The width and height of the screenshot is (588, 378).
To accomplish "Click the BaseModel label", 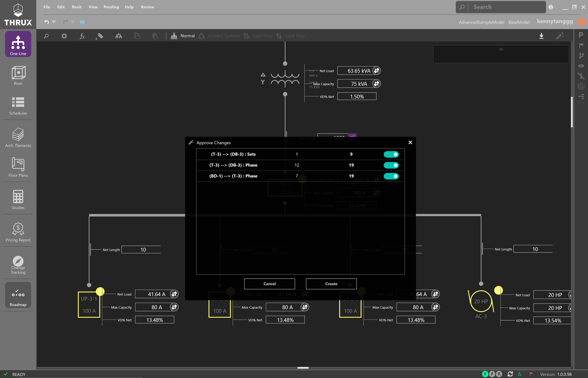I will coord(519,22).
